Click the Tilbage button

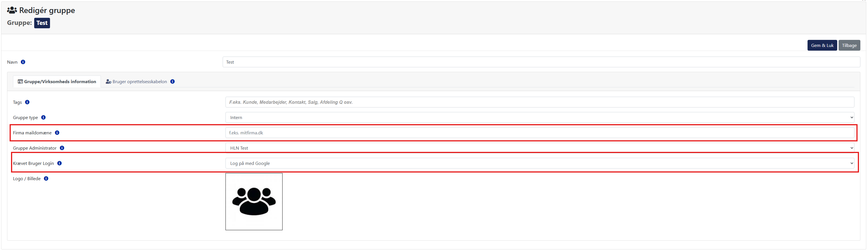click(849, 46)
